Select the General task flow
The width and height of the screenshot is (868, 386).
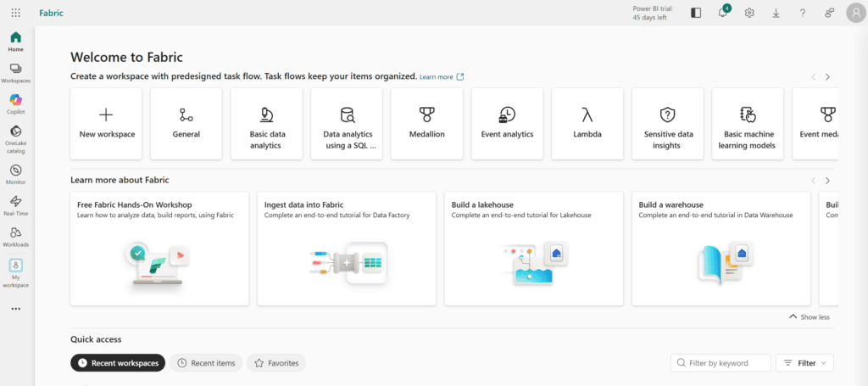pyautogui.click(x=186, y=124)
